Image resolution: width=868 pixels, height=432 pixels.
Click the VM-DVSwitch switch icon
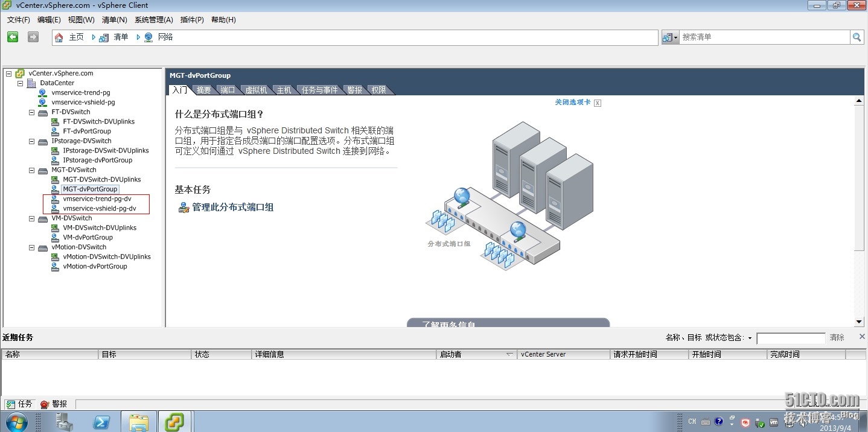(x=43, y=218)
